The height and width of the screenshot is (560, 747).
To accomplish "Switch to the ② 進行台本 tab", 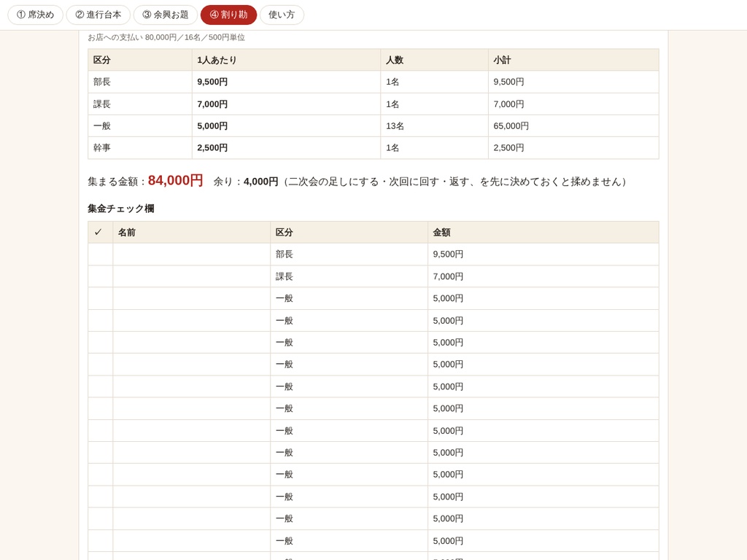I will pyautogui.click(x=98, y=15).
